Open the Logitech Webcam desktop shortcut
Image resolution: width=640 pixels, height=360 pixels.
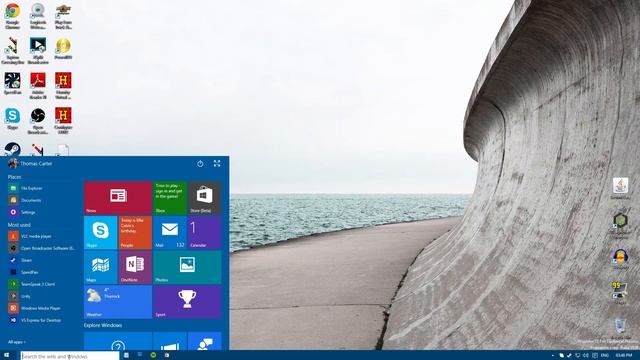[x=38, y=16]
